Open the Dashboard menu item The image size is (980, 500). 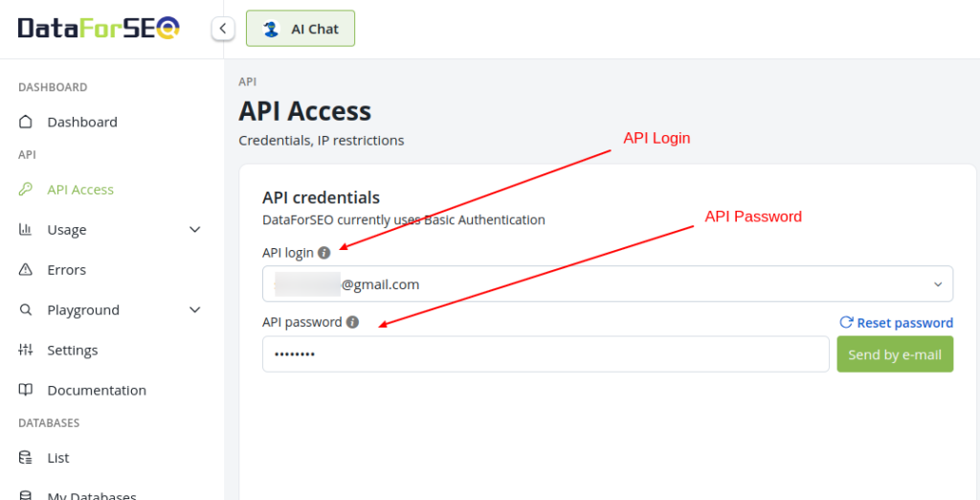(x=82, y=122)
